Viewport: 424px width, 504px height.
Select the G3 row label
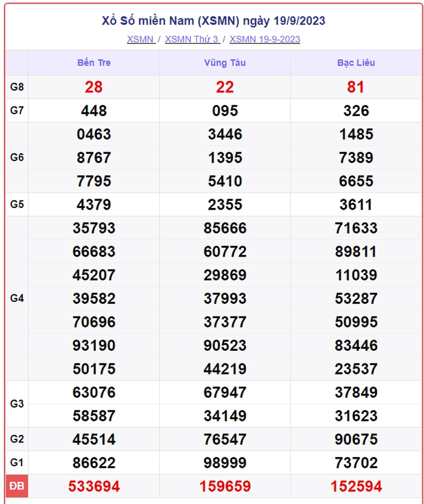(x=17, y=404)
